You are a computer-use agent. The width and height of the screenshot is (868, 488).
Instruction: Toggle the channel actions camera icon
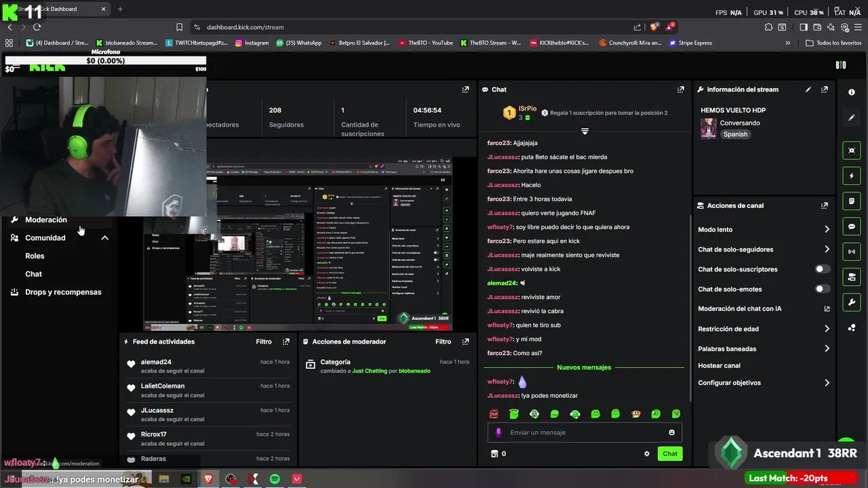click(852, 277)
